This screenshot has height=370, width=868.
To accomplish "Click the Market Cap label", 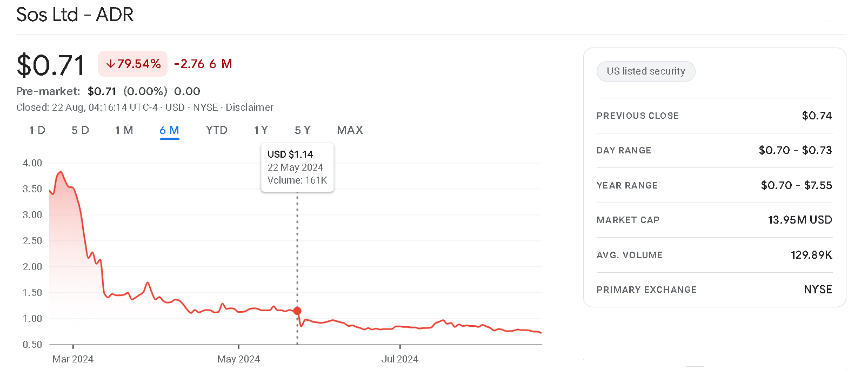I will tap(628, 220).
